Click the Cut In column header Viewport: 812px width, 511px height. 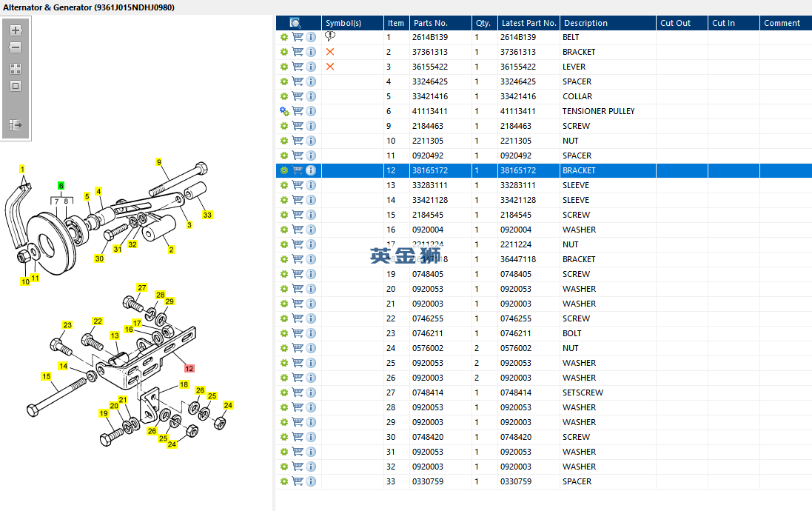pos(734,23)
